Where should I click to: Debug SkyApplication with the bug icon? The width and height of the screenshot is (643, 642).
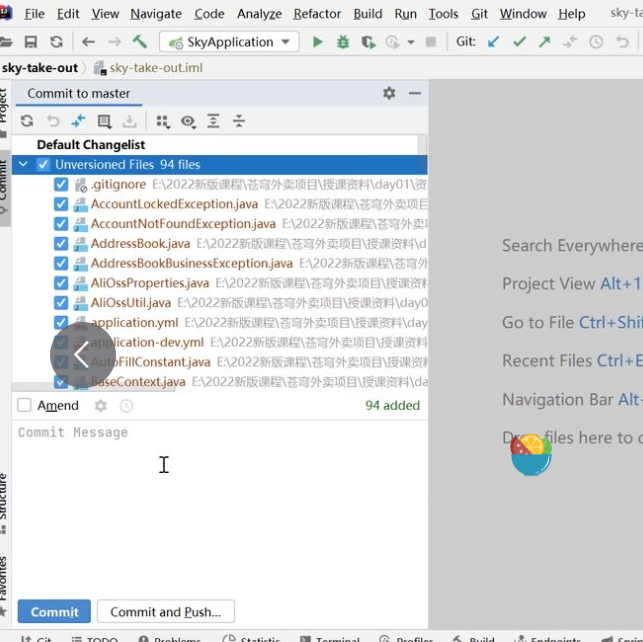pyautogui.click(x=343, y=42)
